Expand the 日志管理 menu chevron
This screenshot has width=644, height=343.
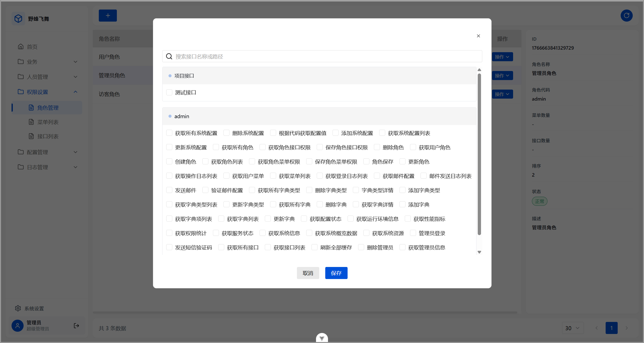tap(75, 167)
